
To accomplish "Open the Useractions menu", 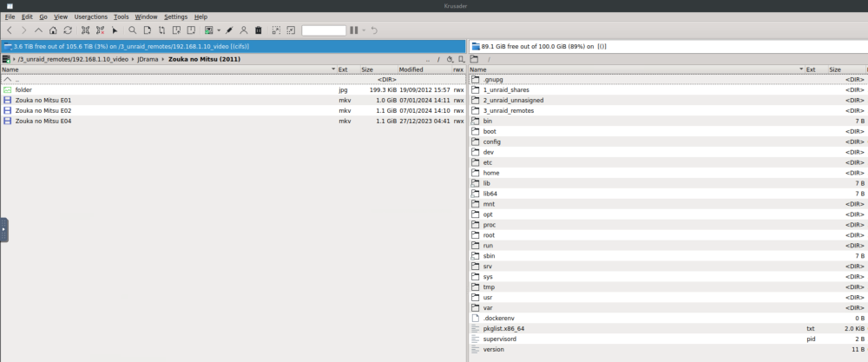I will pos(91,17).
